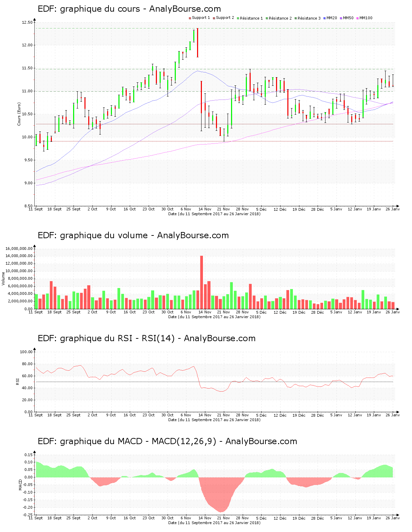This screenshot has height=532, width=412.
Task: Click the 'Cours (Euro)' axis title
Action: tap(19, 114)
